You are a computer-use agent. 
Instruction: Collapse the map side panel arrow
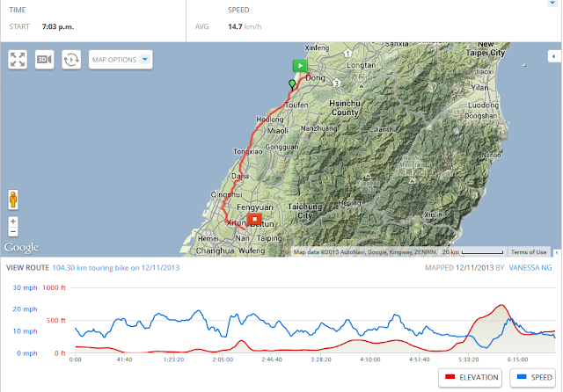pyautogui.click(x=554, y=56)
